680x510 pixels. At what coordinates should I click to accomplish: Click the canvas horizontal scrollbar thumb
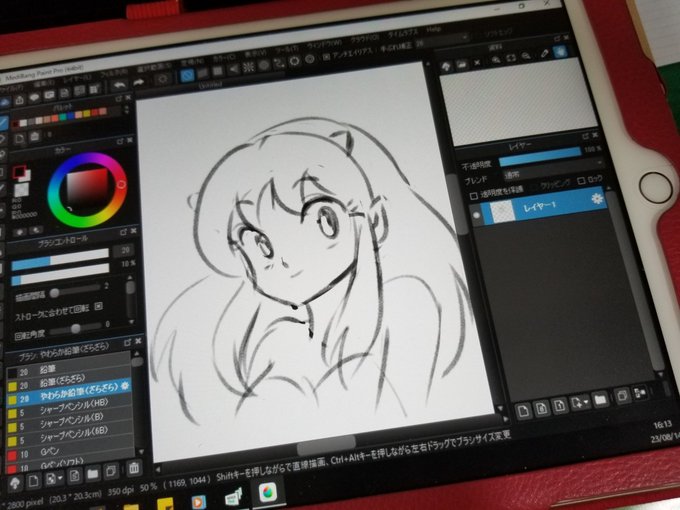tap(326, 445)
